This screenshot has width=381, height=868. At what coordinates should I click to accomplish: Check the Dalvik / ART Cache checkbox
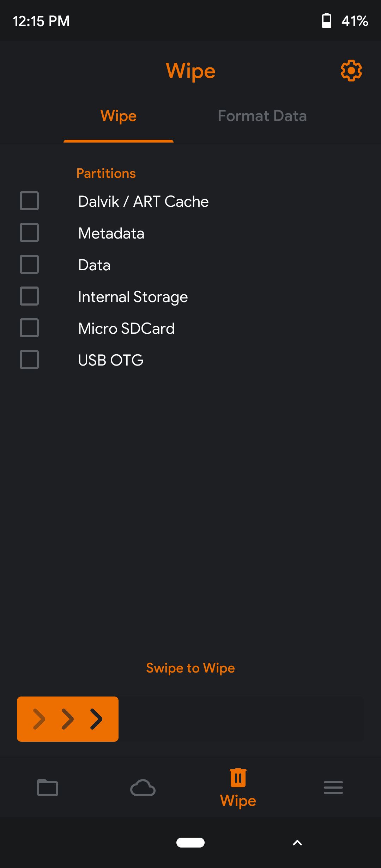click(29, 201)
